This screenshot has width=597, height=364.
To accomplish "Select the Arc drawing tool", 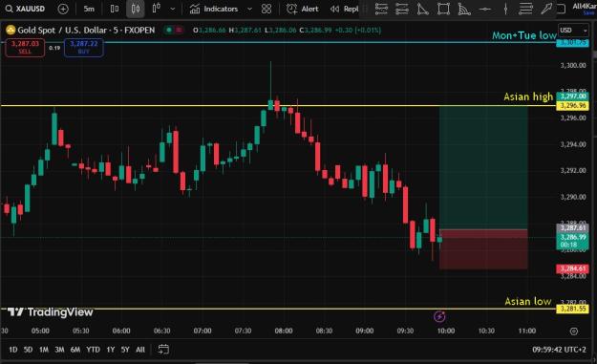I will pyautogui.click(x=464, y=9).
